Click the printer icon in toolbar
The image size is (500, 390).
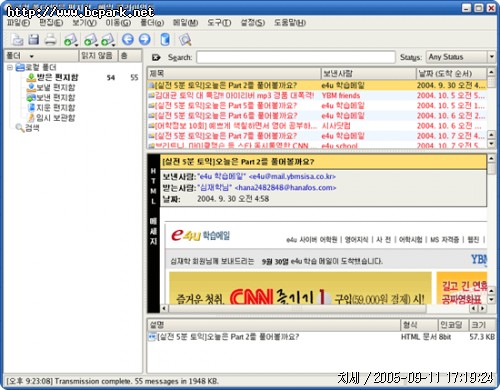point(50,40)
